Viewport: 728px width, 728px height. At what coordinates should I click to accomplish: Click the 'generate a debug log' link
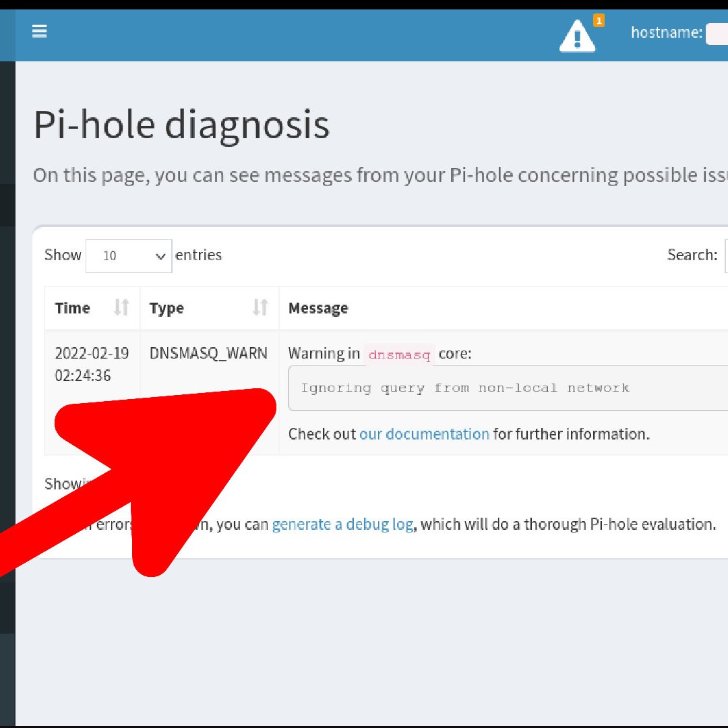(x=342, y=524)
